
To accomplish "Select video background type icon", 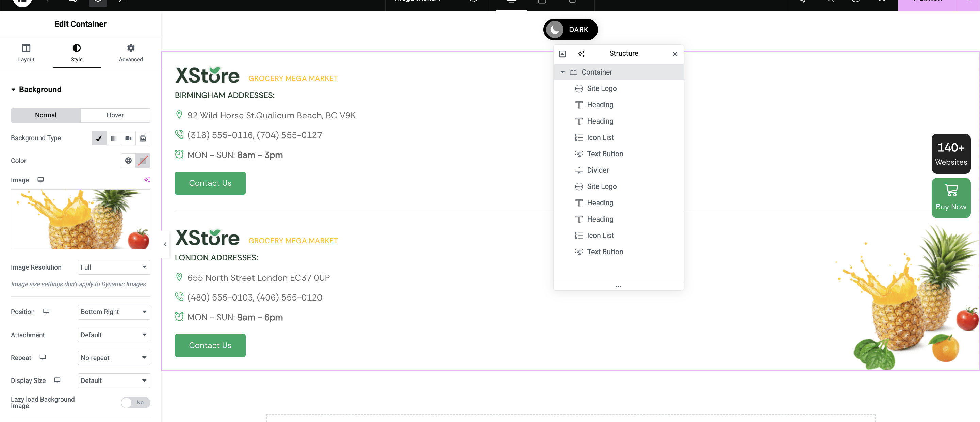I will (128, 138).
